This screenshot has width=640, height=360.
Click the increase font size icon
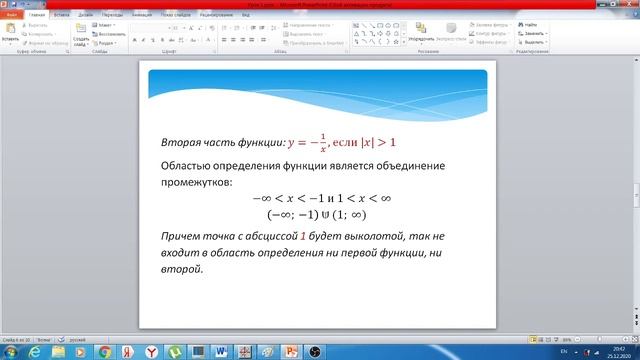[191, 28]
